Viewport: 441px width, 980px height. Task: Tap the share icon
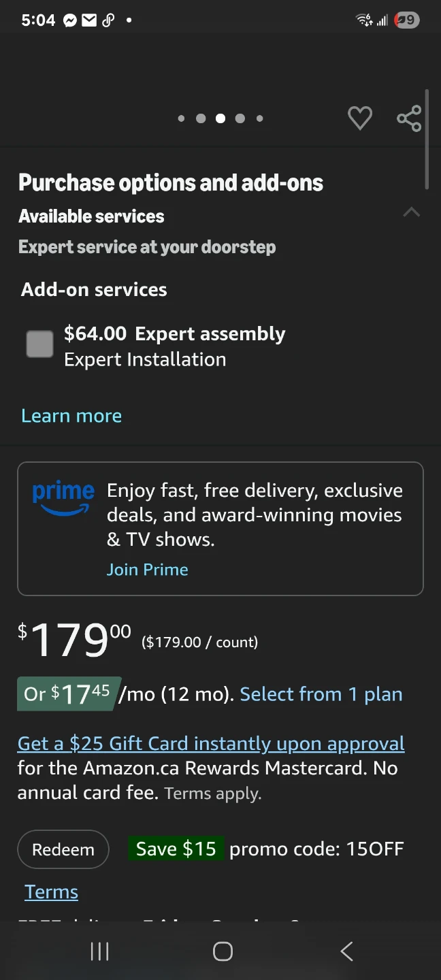point(409,118)
